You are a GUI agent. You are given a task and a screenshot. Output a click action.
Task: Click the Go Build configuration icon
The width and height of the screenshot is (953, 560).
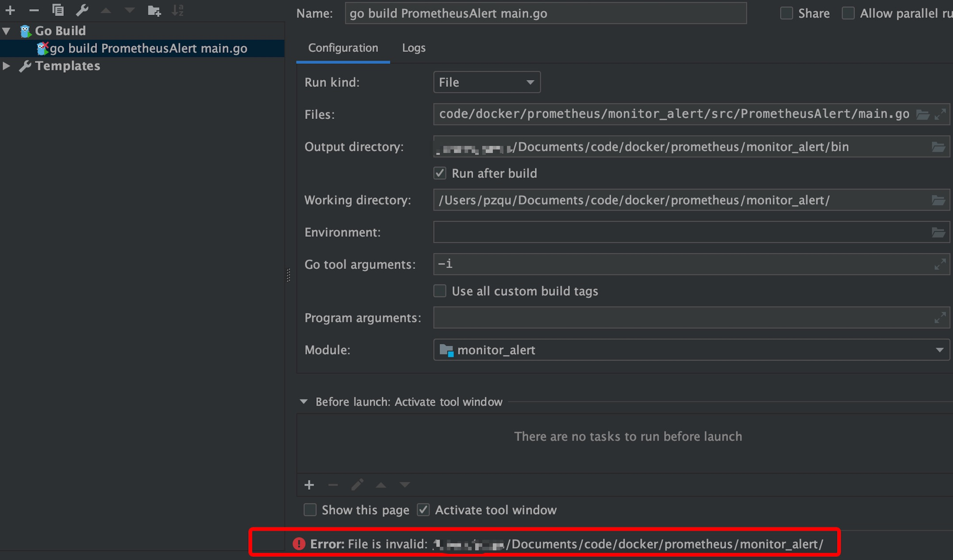tap(25, 31)
